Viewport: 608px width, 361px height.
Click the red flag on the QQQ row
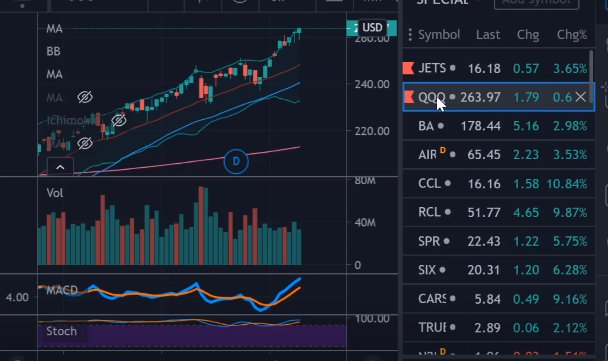(409, 97)
